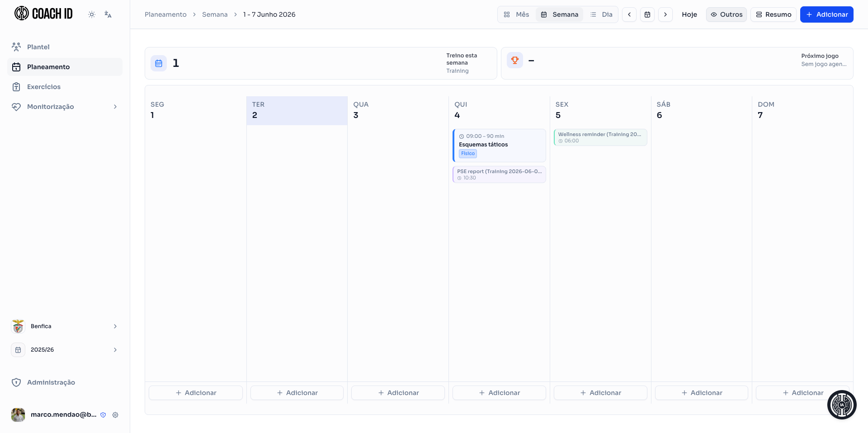This screenshot has height=433, width=868.
Task: Click the training calendar stat icon
Action: coord(159,63)
